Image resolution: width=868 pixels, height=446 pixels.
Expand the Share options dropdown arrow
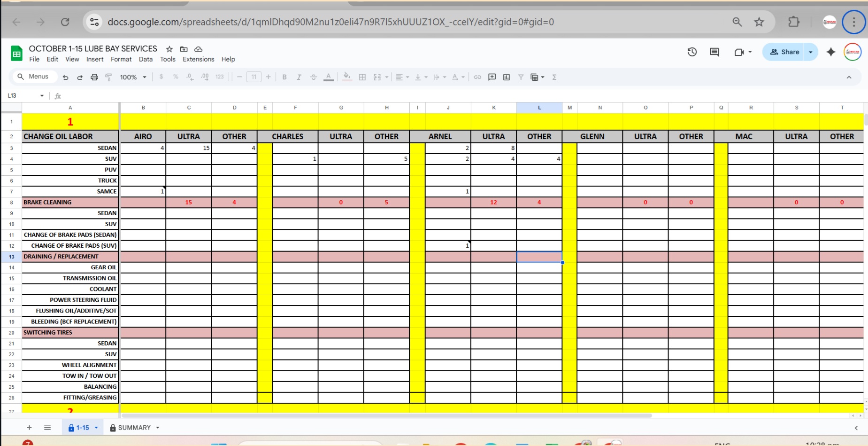point(811,52)
